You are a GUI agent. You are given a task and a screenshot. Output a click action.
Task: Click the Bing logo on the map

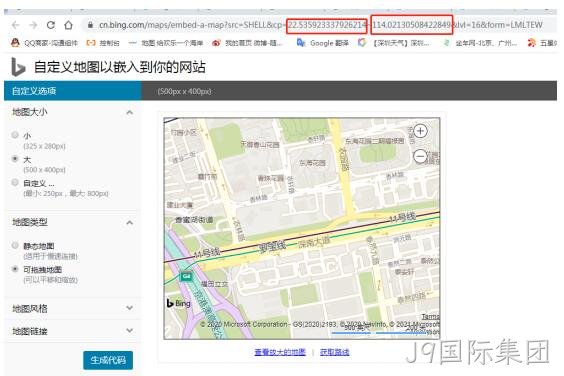(178, 303)
